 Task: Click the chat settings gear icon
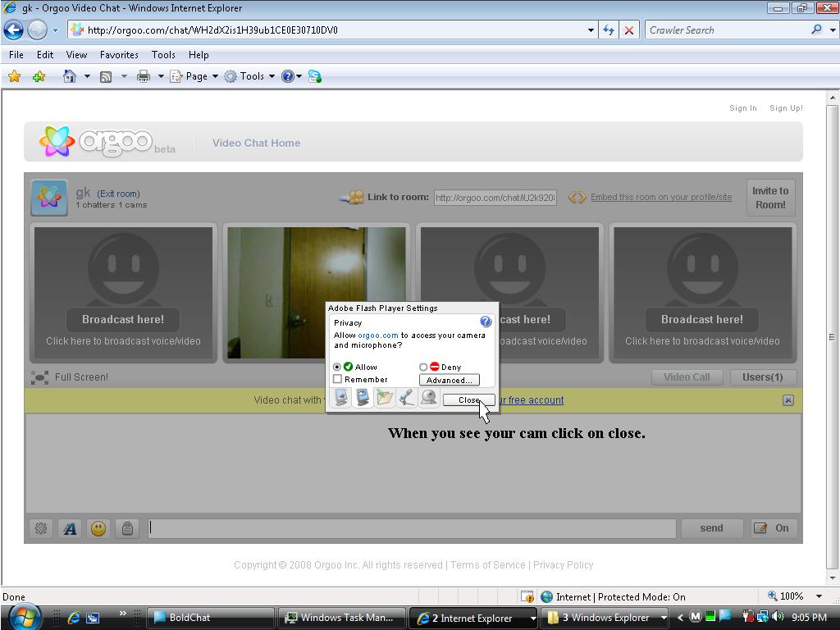(41, 528)
